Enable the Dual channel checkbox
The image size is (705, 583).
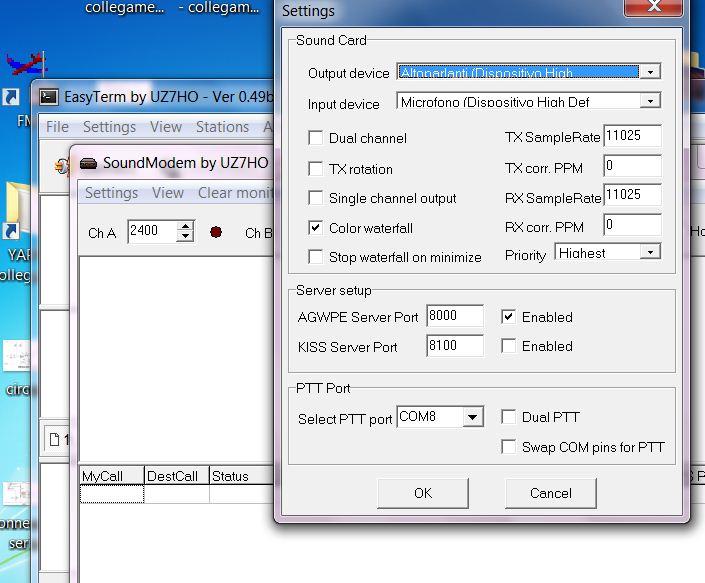pos(316,138)
